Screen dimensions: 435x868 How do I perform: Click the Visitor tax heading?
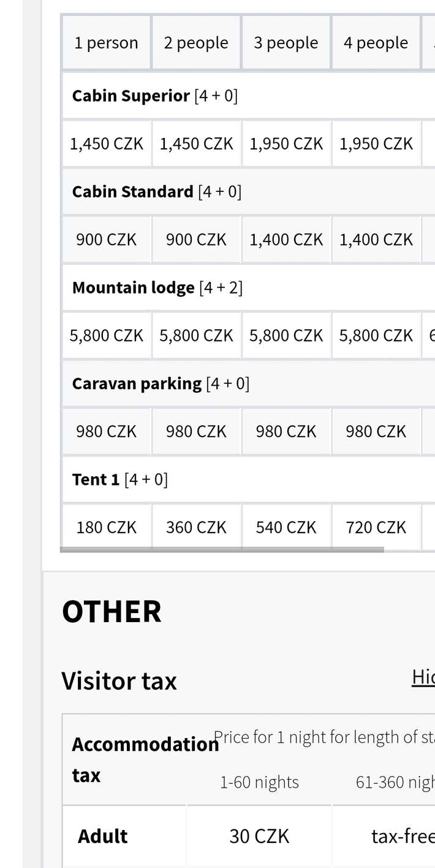pyautogui.click(x=119, y=681)
